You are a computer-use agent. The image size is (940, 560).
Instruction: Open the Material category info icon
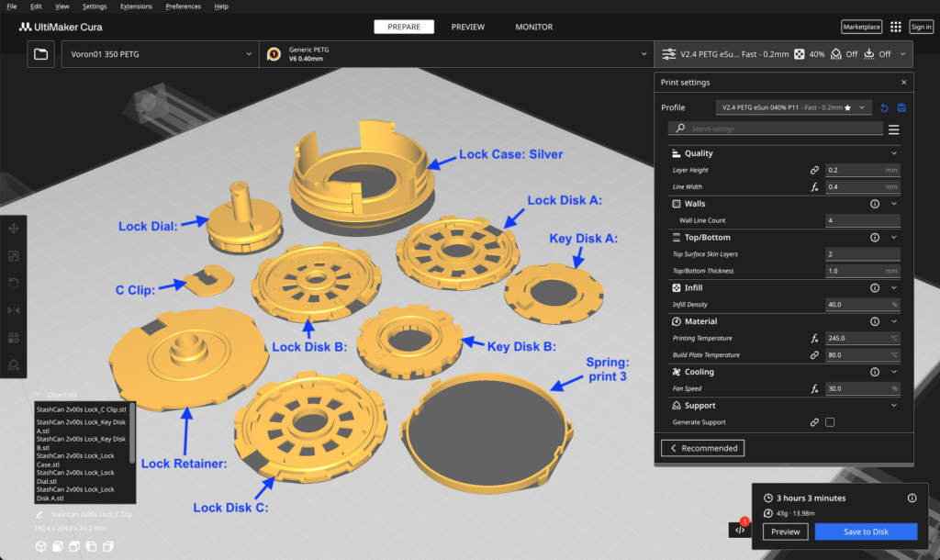875,321
